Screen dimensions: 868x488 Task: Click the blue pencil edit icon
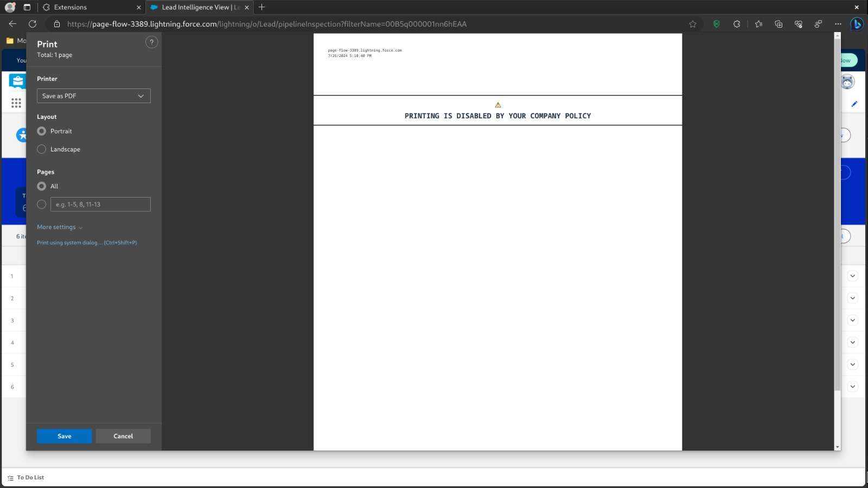(854, 104)
